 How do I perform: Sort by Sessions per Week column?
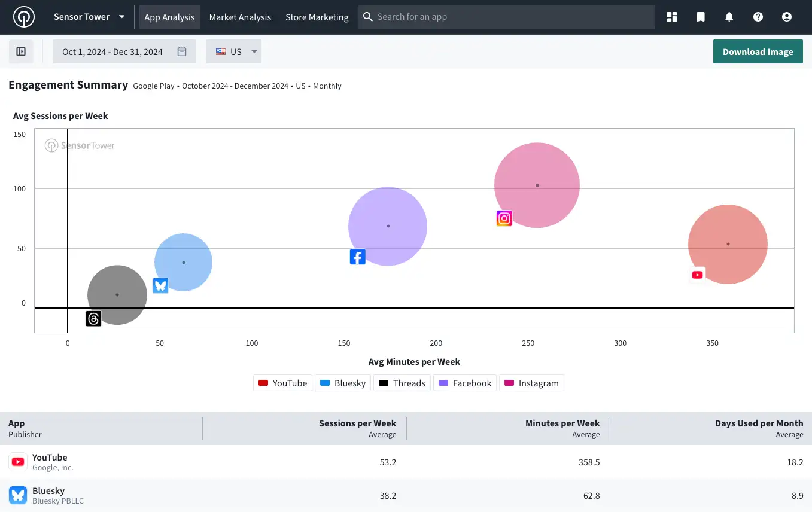point(357,428)
